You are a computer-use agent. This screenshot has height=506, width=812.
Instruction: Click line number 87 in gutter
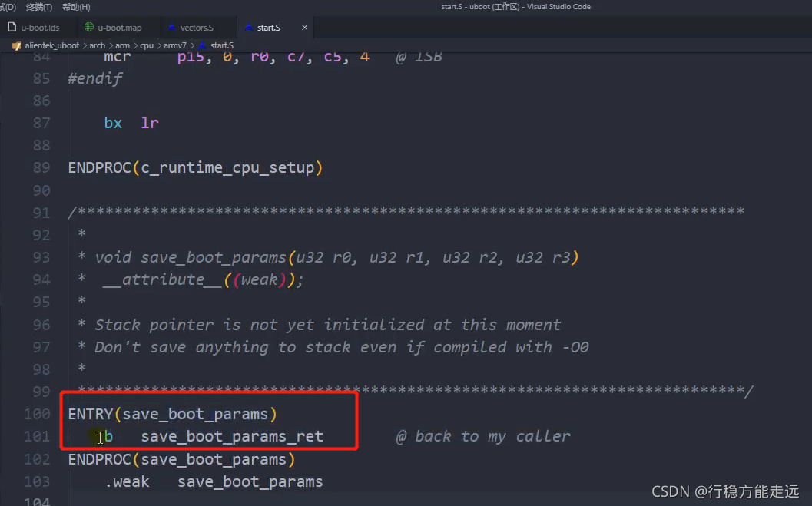point(41,123)
